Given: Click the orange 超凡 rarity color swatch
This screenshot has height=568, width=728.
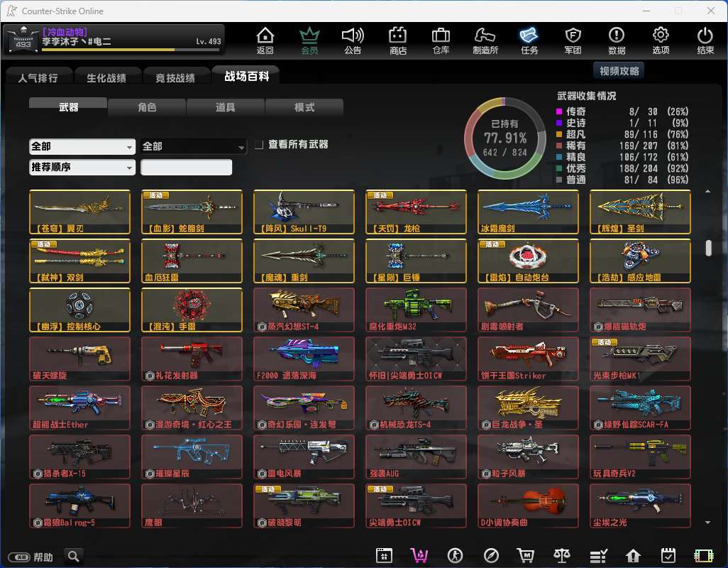Looking at the screenshot, I should pos(559,134).
